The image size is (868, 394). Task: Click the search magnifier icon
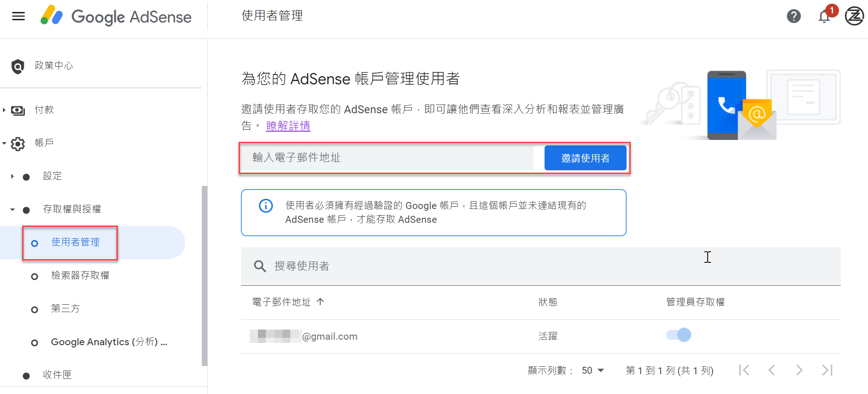(260, 266)
